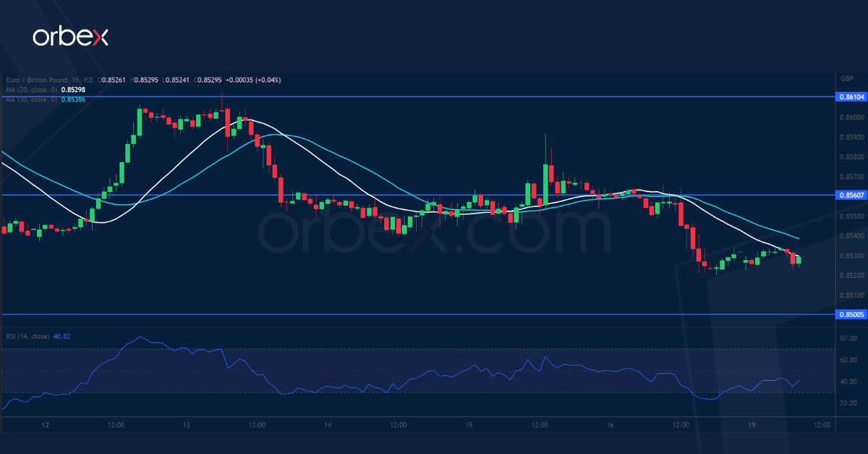The image size is (868, 454).
Task: Click the 0.85100 price axis tick
Action: click(x=852, y=295)
